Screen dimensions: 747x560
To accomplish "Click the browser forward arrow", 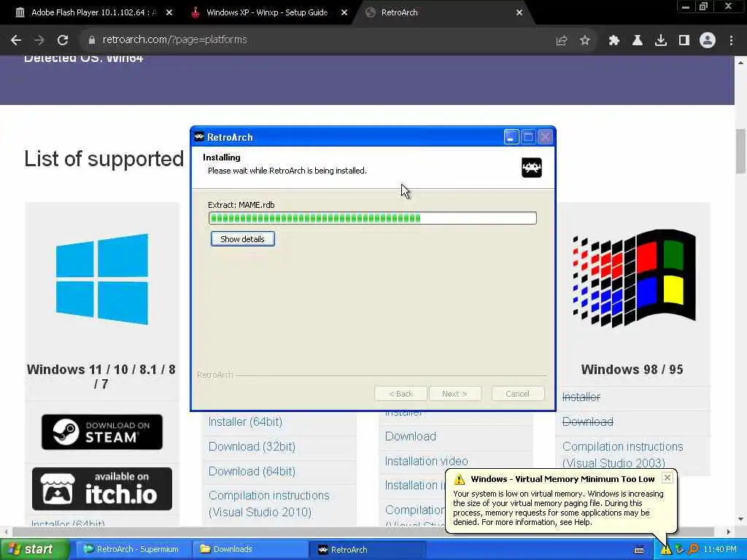I will point(39,40).
